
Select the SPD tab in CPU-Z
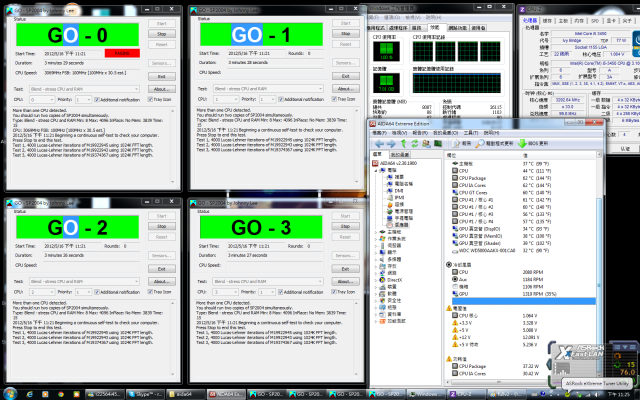595,20
